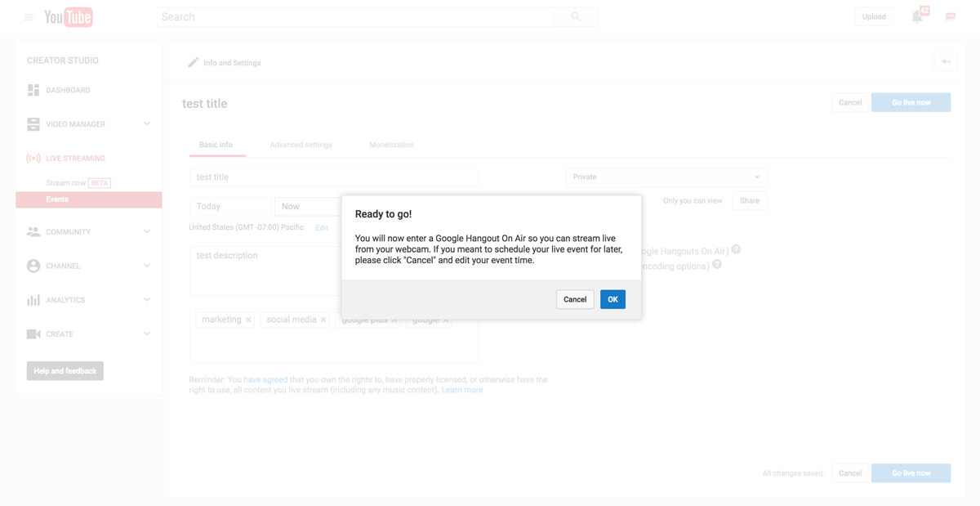The height and width of the screenshot is (506, 980).
Task: Open Events under Live Streaming
Action: (57, 199)
